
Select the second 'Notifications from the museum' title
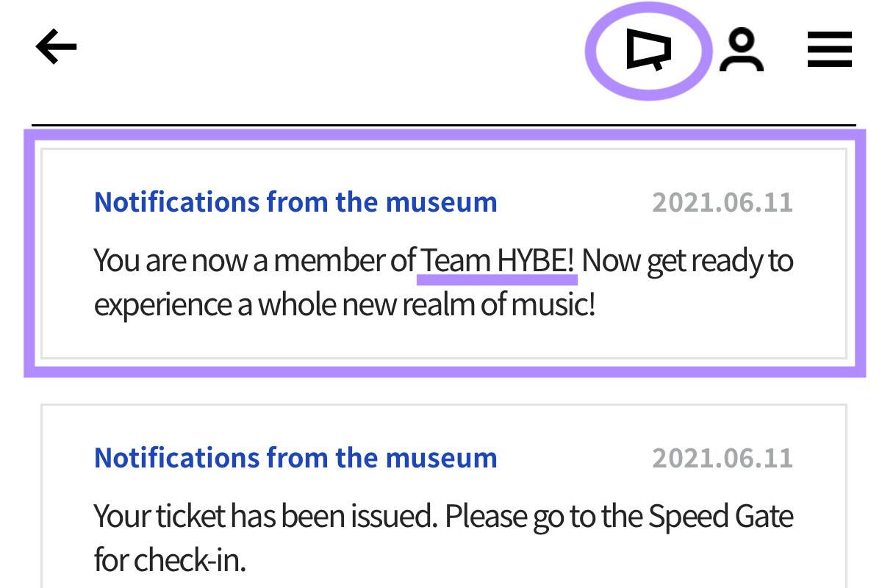click(x=295, y=457)
